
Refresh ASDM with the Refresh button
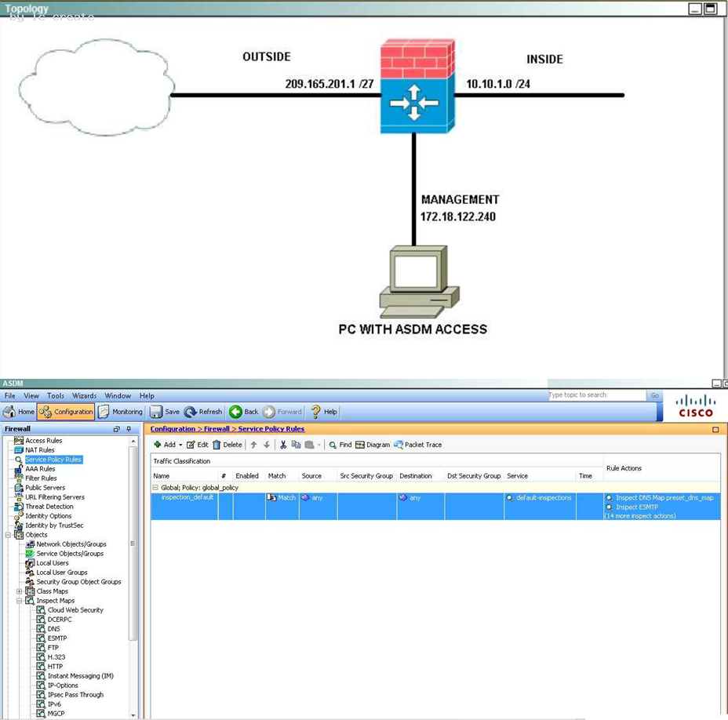pyautogui.click(x=203, y=412)
